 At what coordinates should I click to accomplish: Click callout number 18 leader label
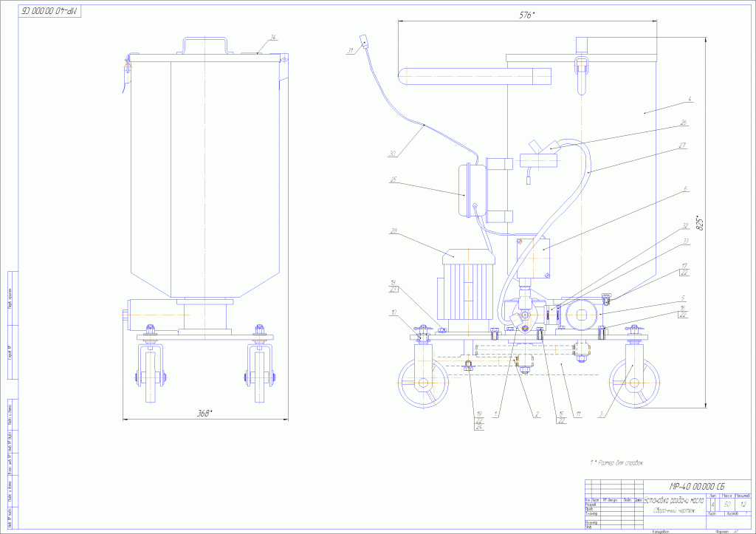pos(393,283)
